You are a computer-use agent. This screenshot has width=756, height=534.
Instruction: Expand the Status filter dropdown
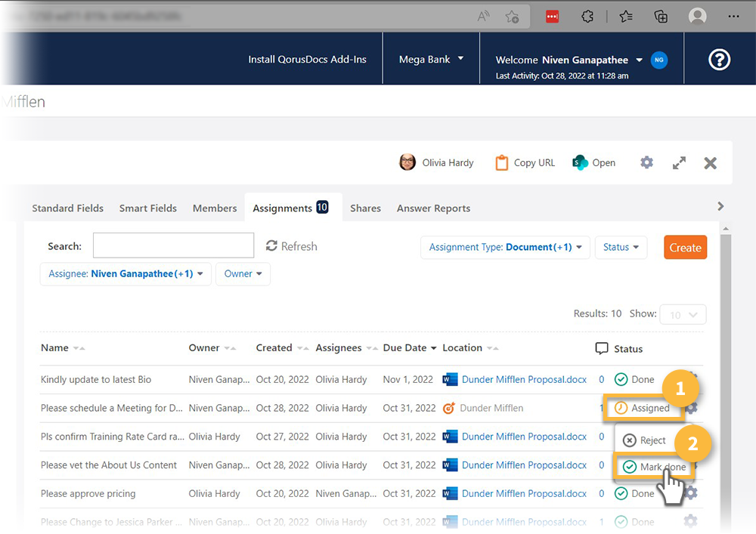(x=620, y=247)
